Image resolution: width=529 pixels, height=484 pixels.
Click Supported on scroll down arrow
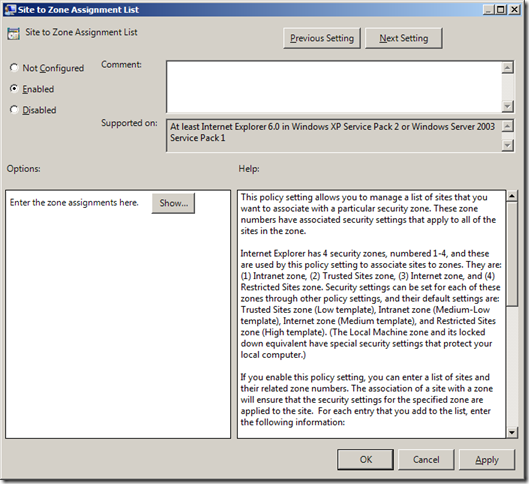(507, 145)
